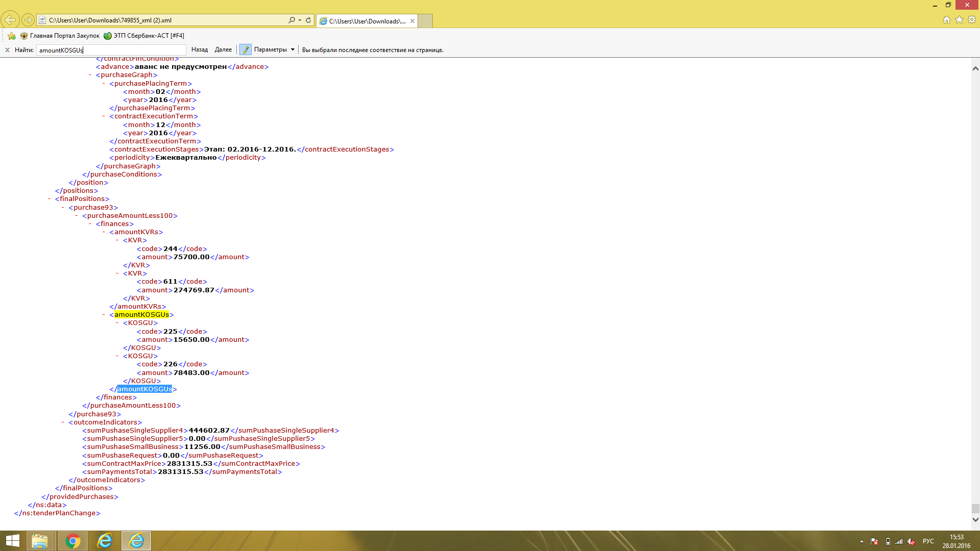Open the Параметры find options dropdown
This screenshot has height=551, width=980.
275,49
